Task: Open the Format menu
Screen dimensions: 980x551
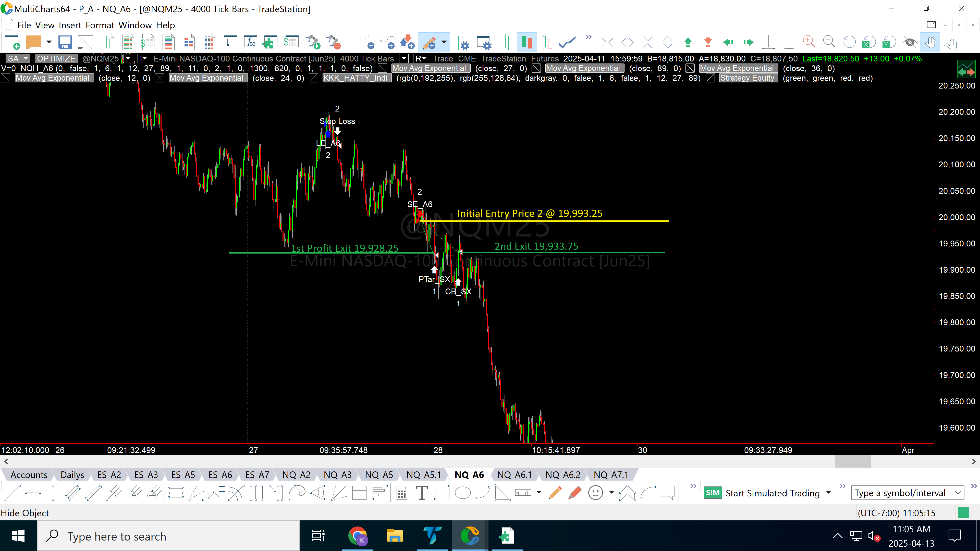Action: coord(100,25)
